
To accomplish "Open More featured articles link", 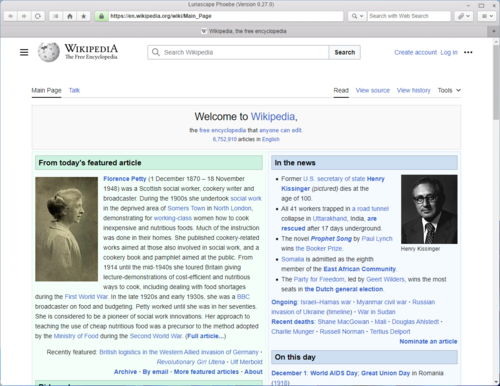I will pyautogui.click(x=206, y=372).
